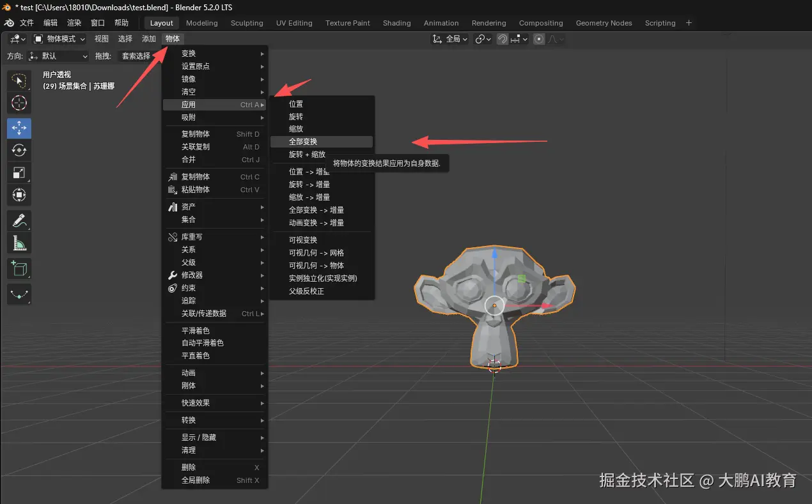Expand the 镜像 submenu

[x=215, y=79]
